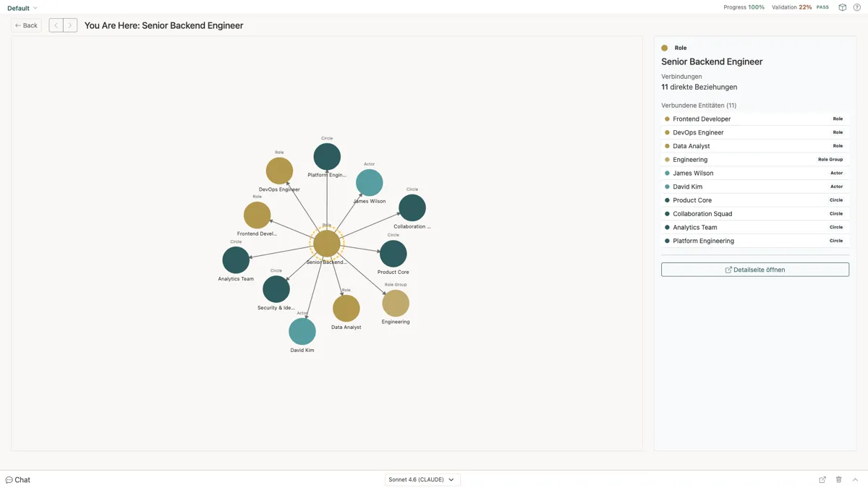The height and width of the screenshot is (488, 868).
Task: Open the Default workspace dropdown
Action: [22, 8]
